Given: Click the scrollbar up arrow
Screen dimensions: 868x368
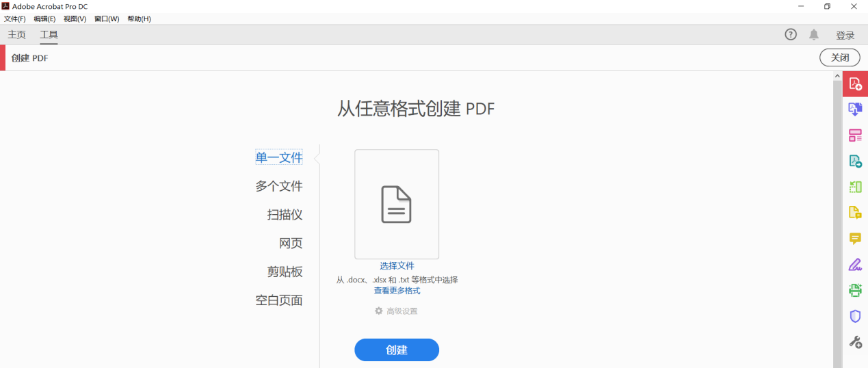Looking at the screenshot, I should [x=837, y=76].
